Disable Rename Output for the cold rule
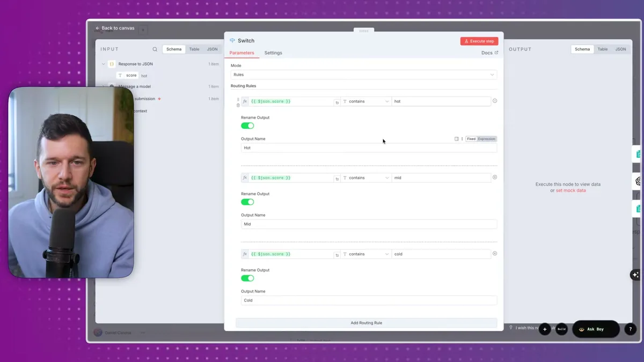Viewport: 644px width, 362px height. (x=247, y=278)
